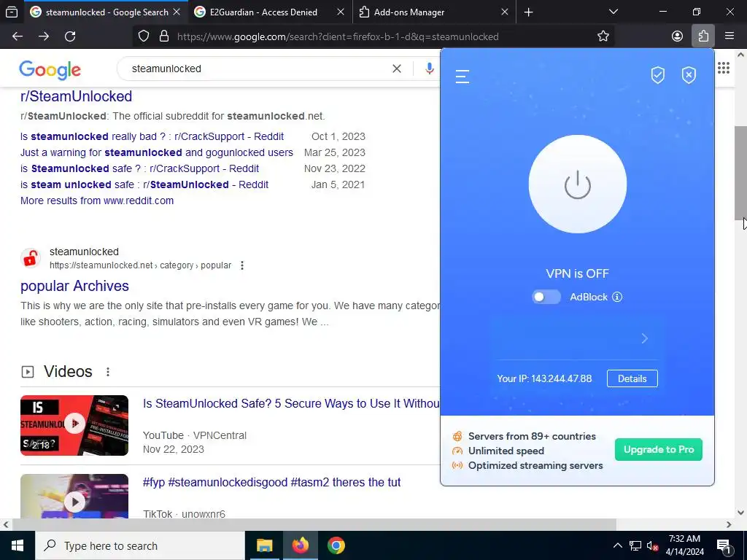
Task: Open '#fyp #steamunlockedisgood' video title
Action: (x=271, y=483)
